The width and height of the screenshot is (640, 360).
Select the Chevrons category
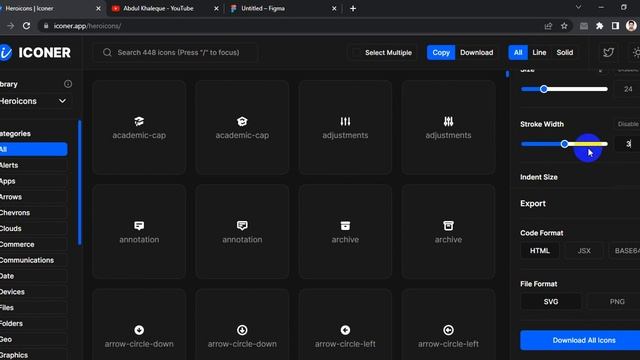click(x=33, y=213)
